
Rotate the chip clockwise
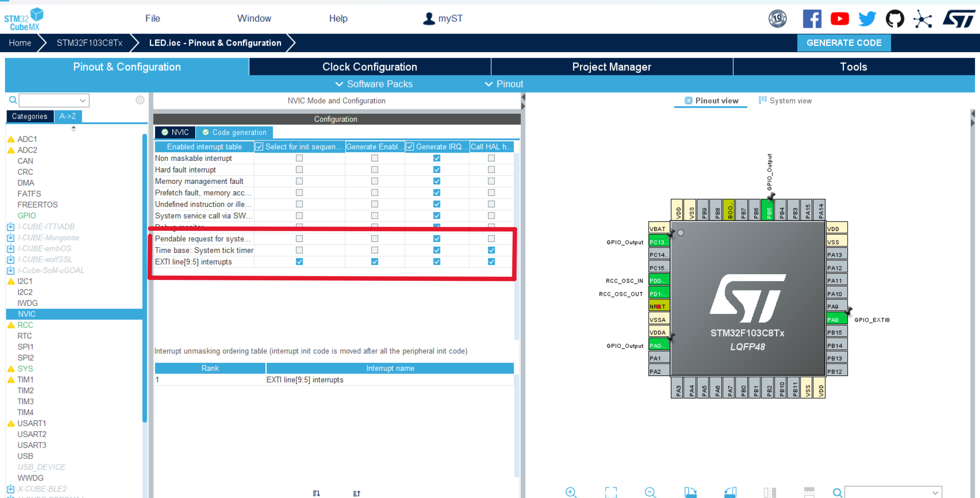[690, 492]
